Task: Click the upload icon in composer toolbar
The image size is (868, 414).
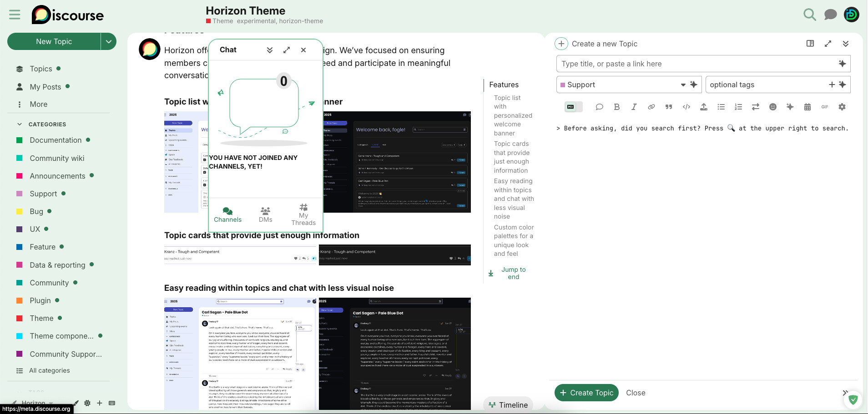Action: 703,107
